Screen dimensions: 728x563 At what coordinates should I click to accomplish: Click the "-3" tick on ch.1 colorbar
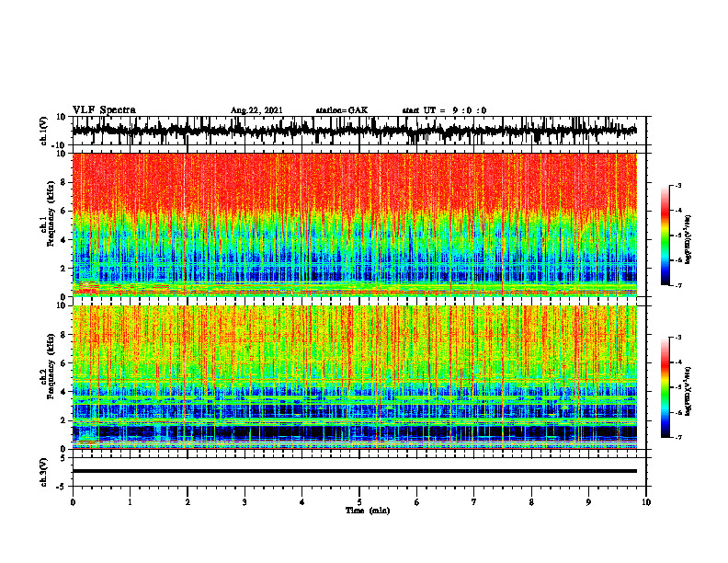pyautogui.click(x=677, y=186)
